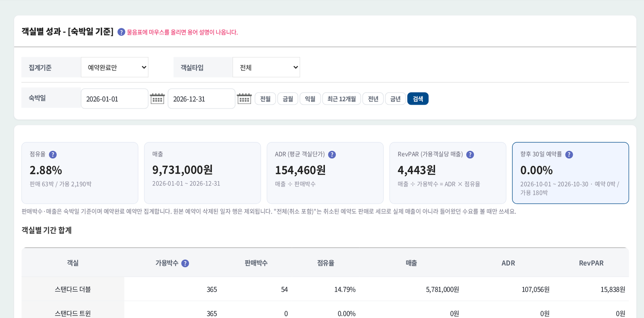Click the 점유율 card question mark icon
The width and height of the screenshot is (644, 318).
pyautogui.click(x=53, y=155)
